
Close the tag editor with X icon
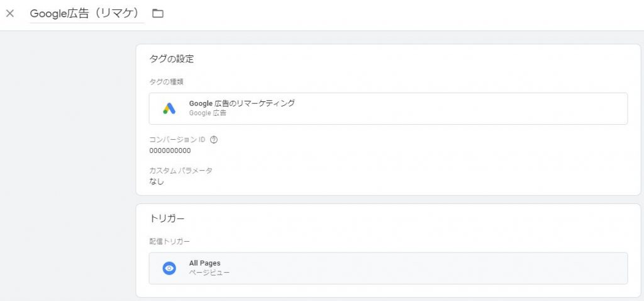pyautogui.click(x=10, y=14)
